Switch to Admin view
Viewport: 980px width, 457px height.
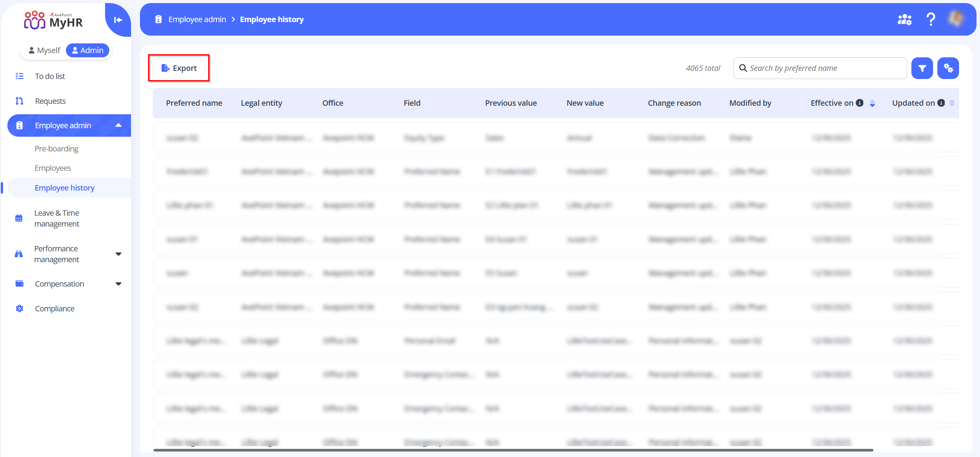88,50
